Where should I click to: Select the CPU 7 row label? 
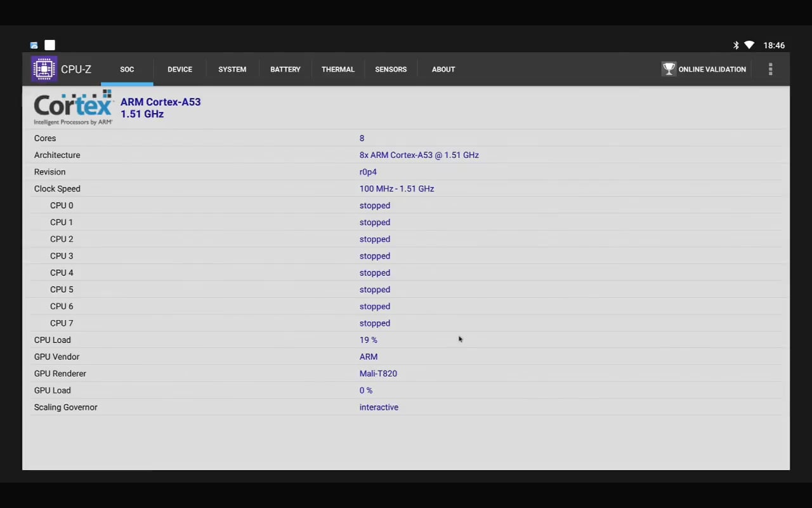click(x=62, y=323)
